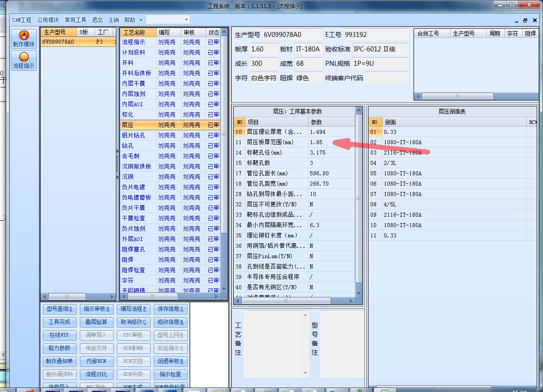Click the horizontal scrollbar under 合拼工号 table
Image resolution: width=543 pixels, height=392 pixels.
click(x=458, y=96)
